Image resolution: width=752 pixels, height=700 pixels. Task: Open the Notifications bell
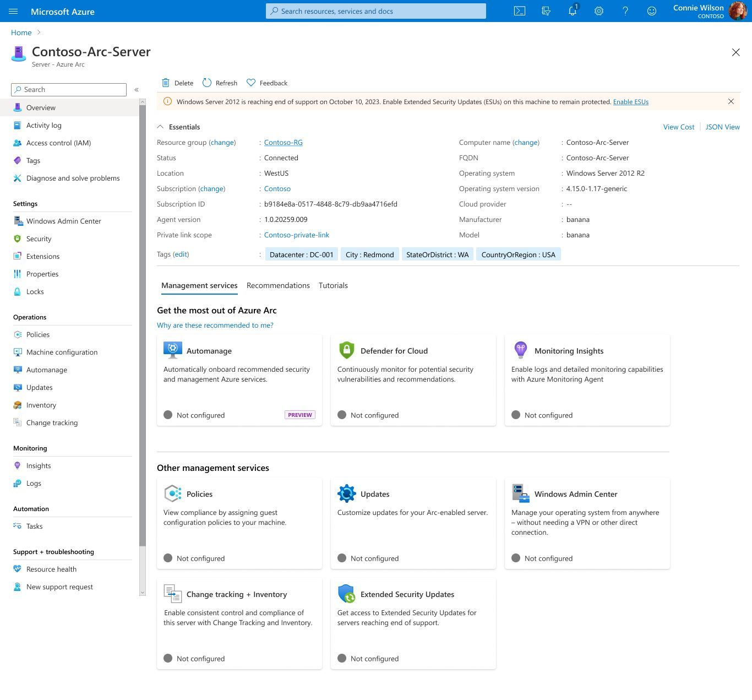pyautogui.click(x=572, y=10)
